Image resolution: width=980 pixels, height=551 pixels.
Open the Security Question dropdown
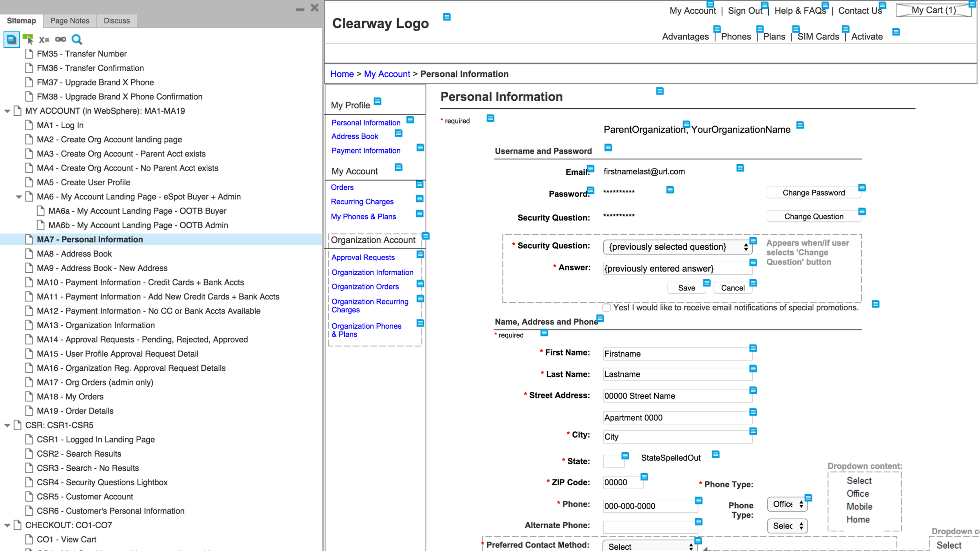click(x=677, y=247)
